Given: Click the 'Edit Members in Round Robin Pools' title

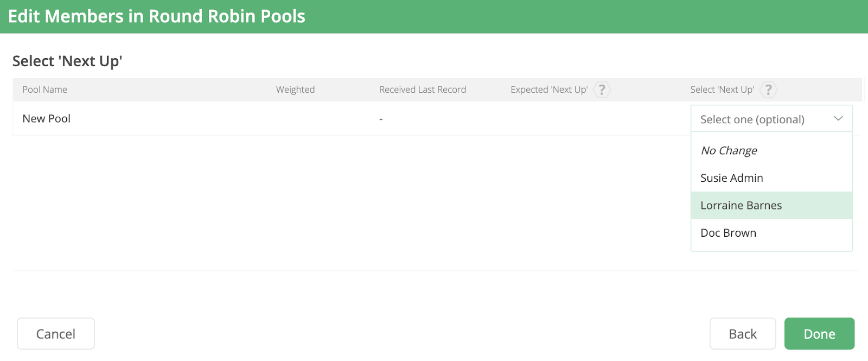Looking at the screenshot, I should (157, 16).
